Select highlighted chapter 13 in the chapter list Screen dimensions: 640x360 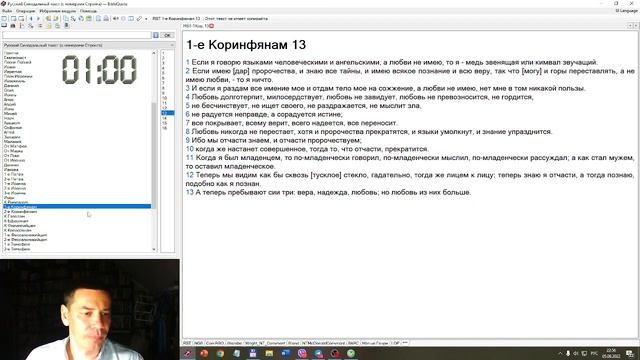(x=168, y=113)
